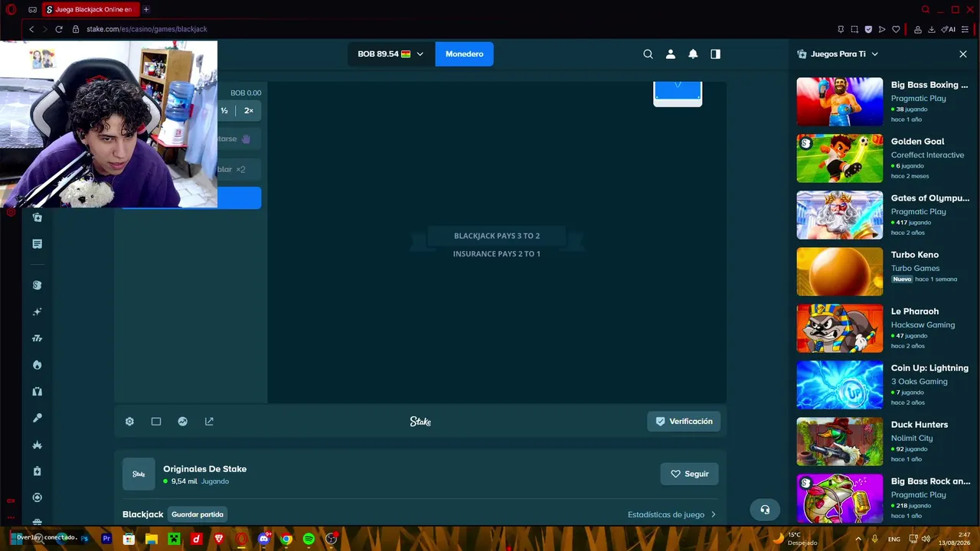Open the BOB 89.54 balance currency dropdown
Screen dimensions: 980x551
click(390, 54)
